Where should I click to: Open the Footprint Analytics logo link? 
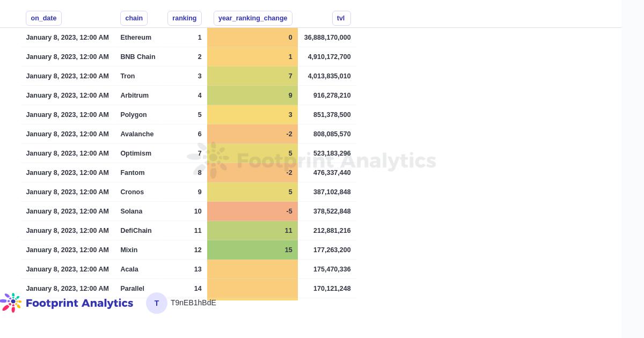[x=67, y=303]
